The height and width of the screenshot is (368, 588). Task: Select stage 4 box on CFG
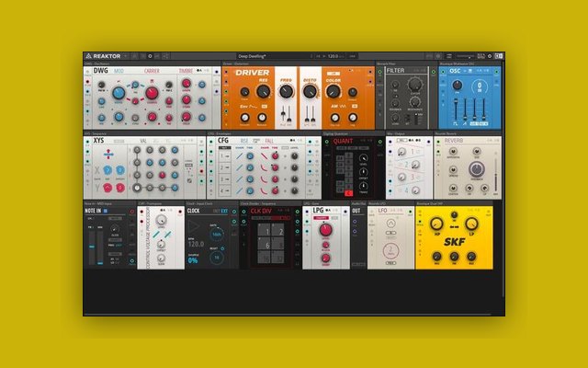[x=224, y=190]
